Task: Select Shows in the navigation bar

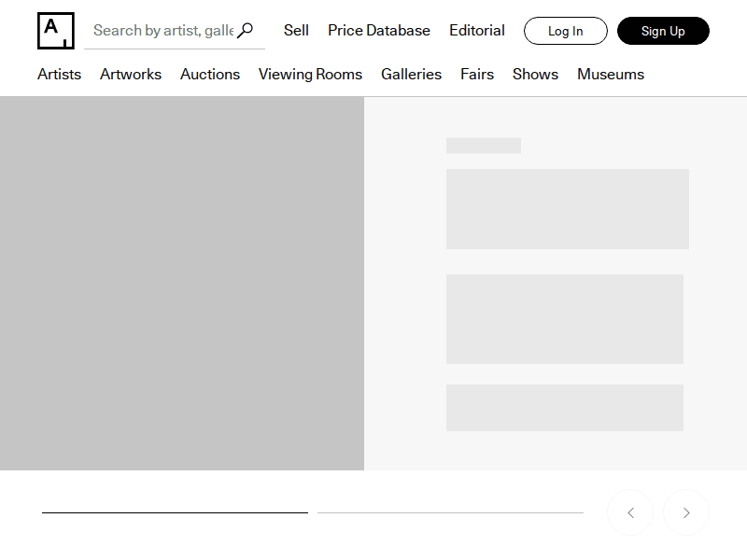Action: 535,75
